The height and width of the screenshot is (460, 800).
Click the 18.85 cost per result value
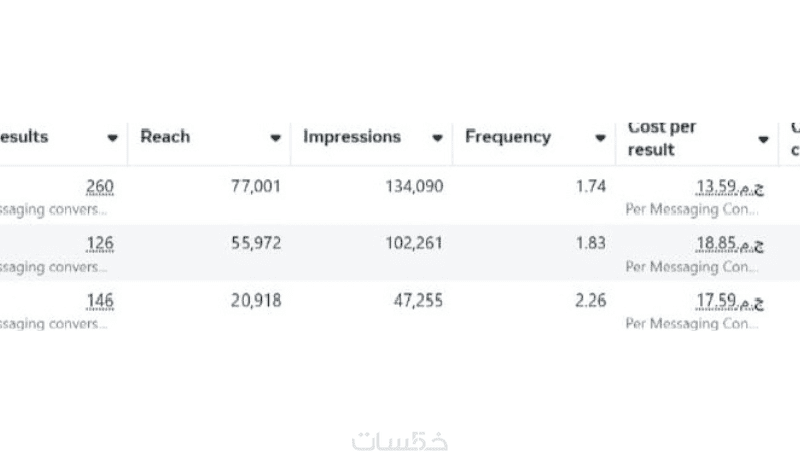point(729,244)
